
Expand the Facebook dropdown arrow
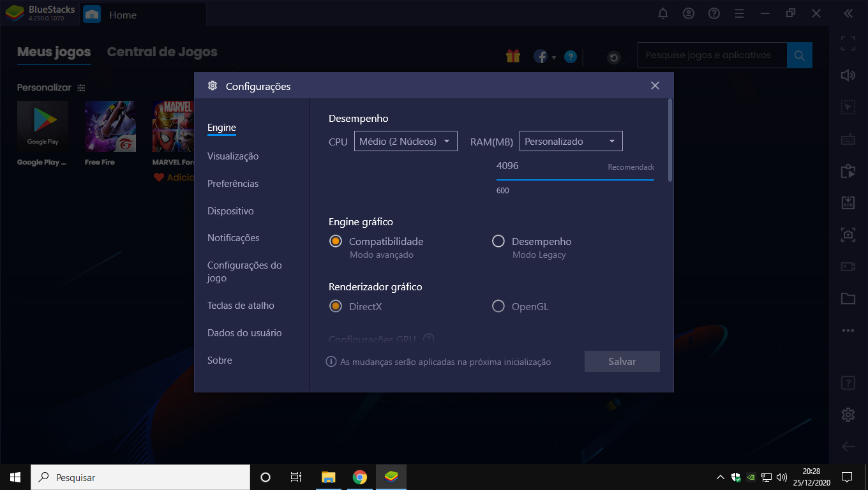point(554,57)
